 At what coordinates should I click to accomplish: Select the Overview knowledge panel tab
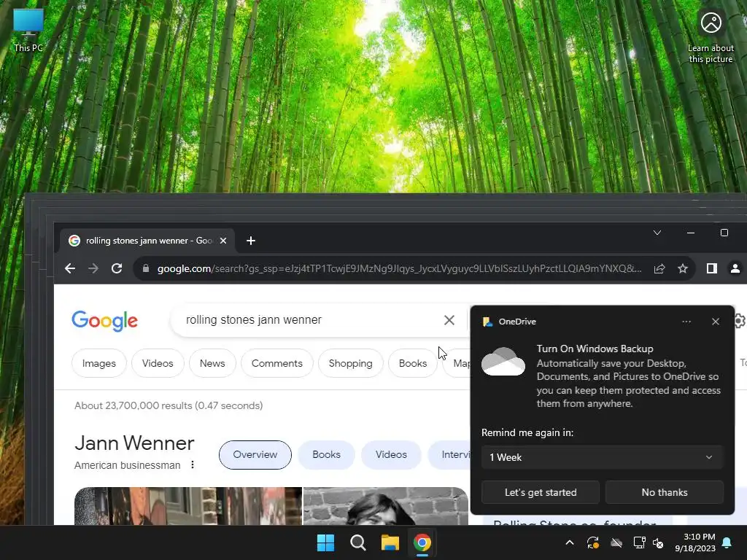click(x=255, y=455)
